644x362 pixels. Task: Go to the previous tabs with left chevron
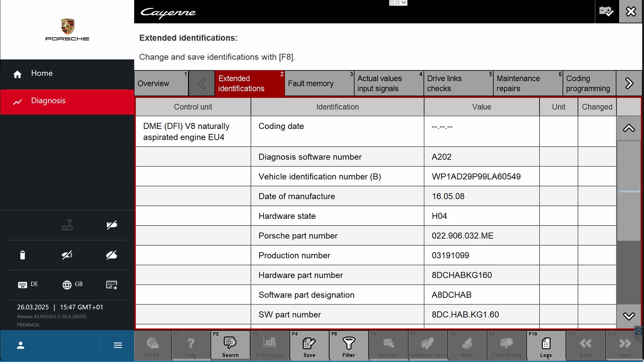coord(202,83)
